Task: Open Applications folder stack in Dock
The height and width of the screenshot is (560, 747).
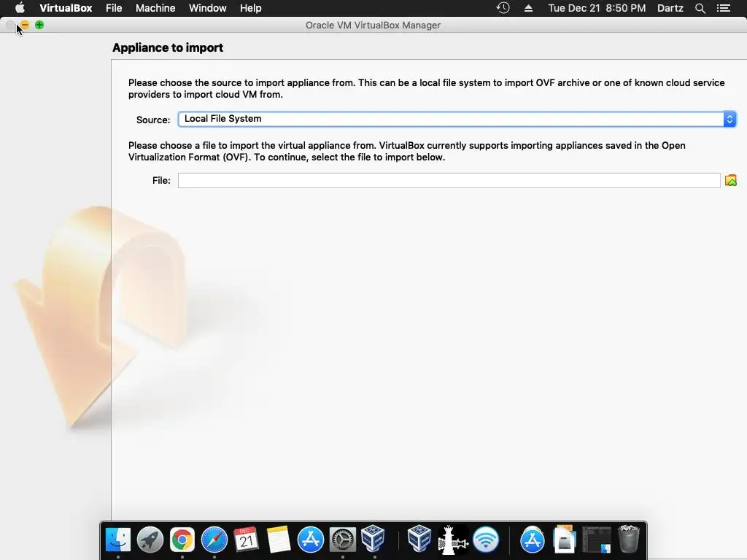Action: 532,540
